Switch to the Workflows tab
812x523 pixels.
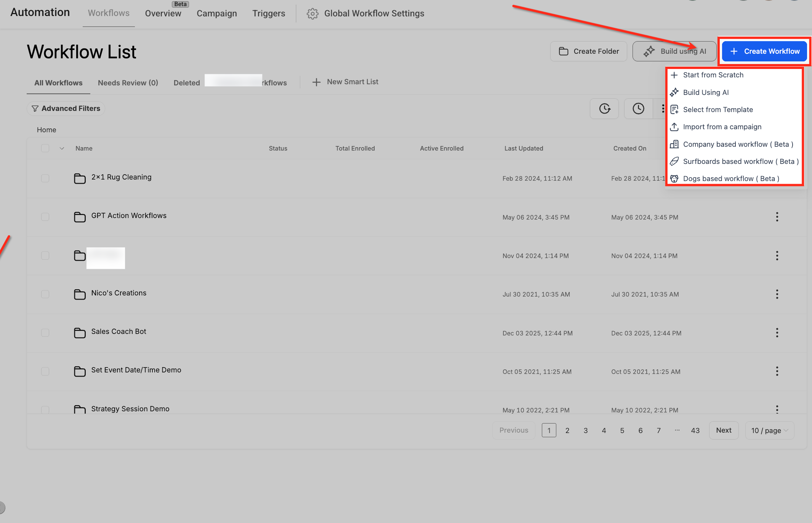point(109,13)
